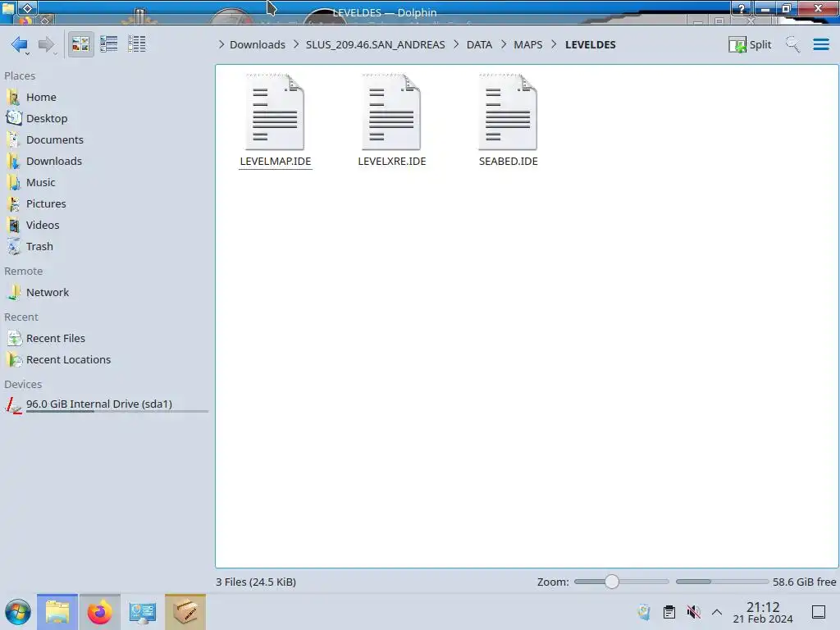Click the 58.6 GiB free label

[x=804, y=582]
